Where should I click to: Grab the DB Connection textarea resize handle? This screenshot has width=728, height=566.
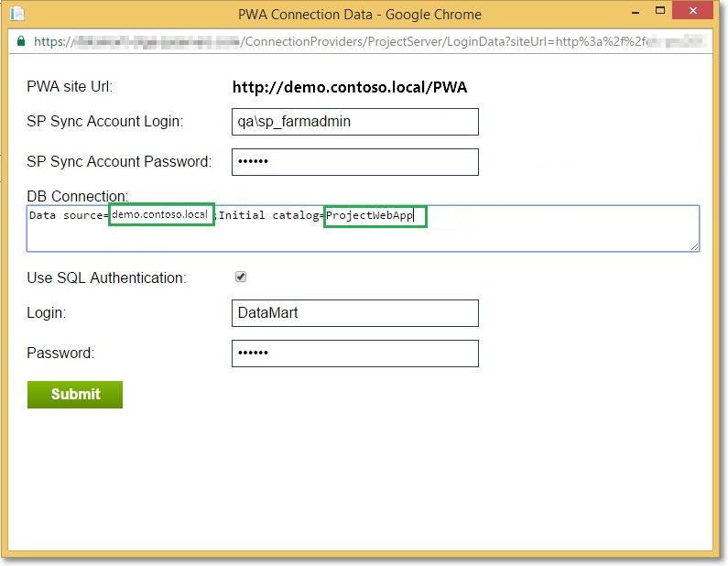[x=694, y=246]
